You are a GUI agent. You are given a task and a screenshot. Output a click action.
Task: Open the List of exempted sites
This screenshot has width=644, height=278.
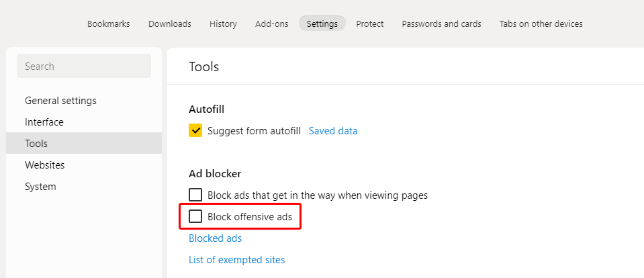tap(236, 260)
